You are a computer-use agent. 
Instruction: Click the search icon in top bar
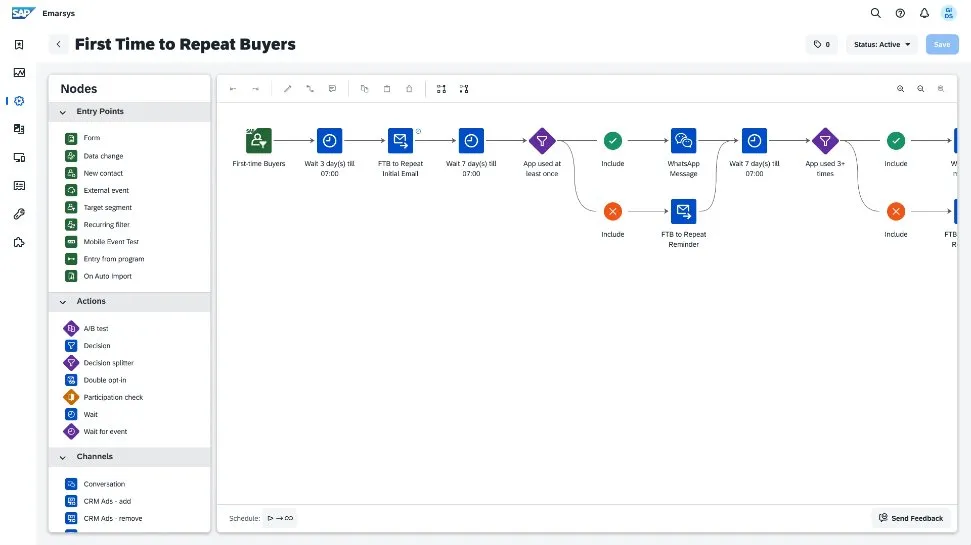[x=876, y=13]
